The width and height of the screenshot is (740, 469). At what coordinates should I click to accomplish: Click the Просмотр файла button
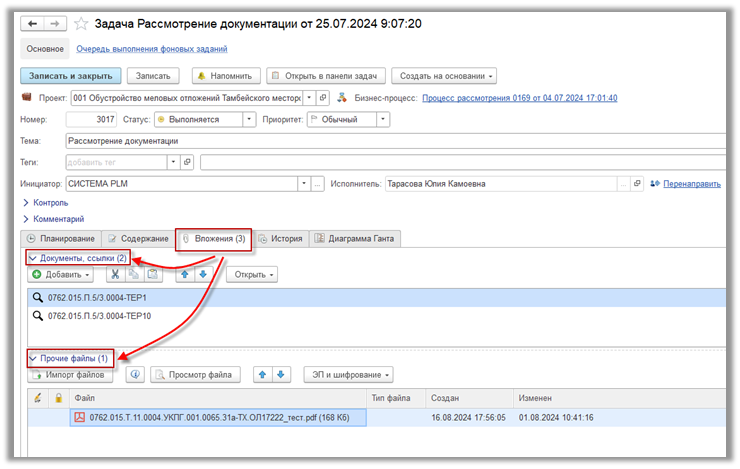pyautogui.click(x=195, y=375)
